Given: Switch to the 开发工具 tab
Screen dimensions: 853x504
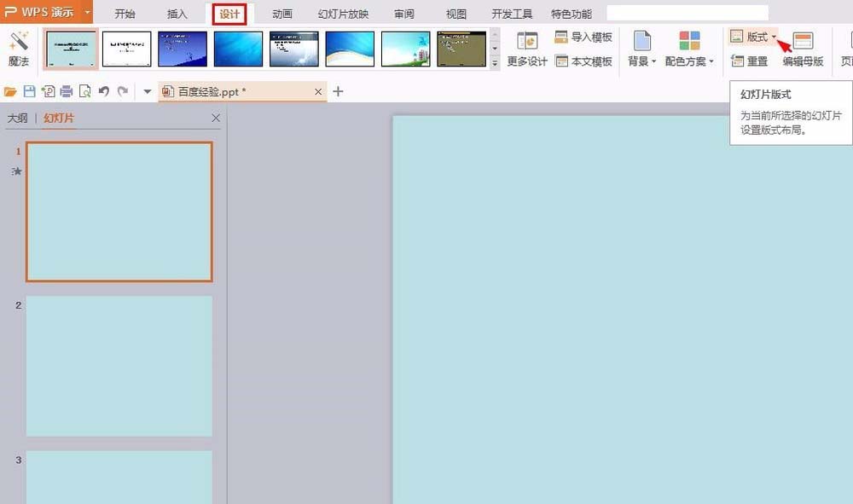Looking at the screenshot, I should coord(512,14).
